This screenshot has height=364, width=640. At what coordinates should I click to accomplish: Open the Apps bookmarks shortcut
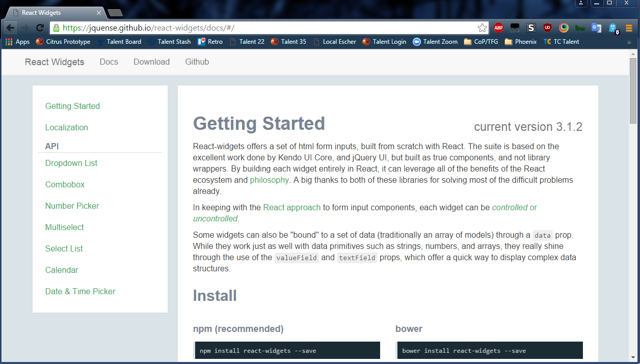tap(18, 42)
